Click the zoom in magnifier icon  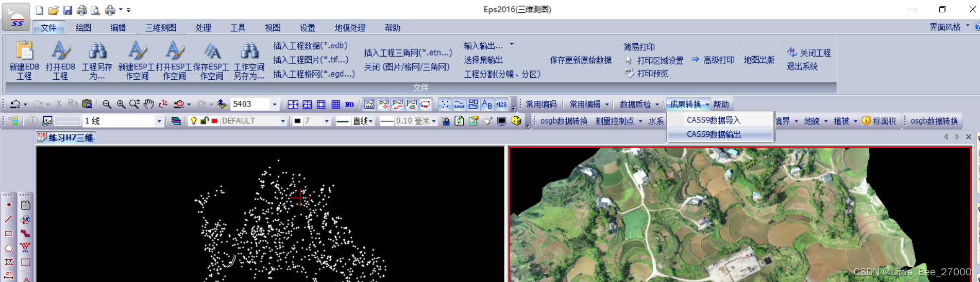pos(121,104)
